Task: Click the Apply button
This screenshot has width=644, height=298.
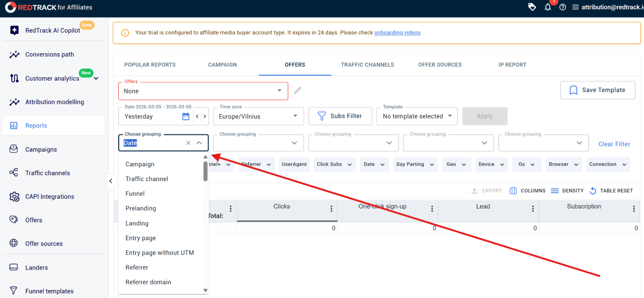Action: coord(485,116)
